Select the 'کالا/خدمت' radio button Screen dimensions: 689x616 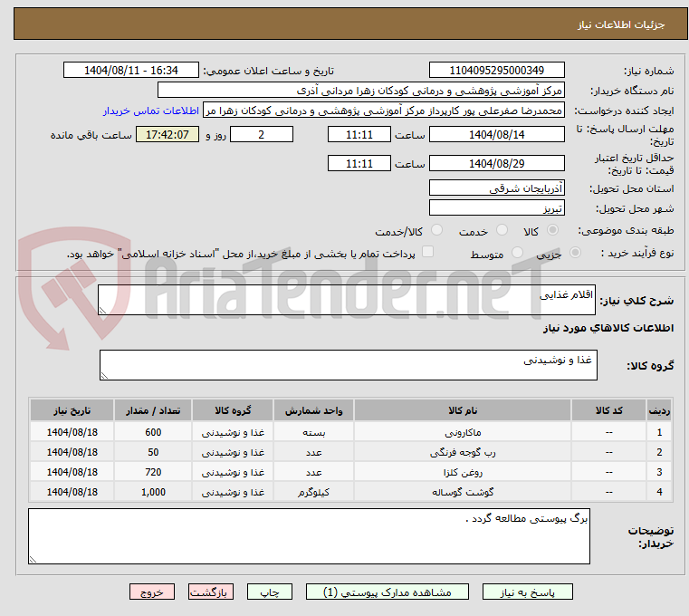(x=436, y=231)
